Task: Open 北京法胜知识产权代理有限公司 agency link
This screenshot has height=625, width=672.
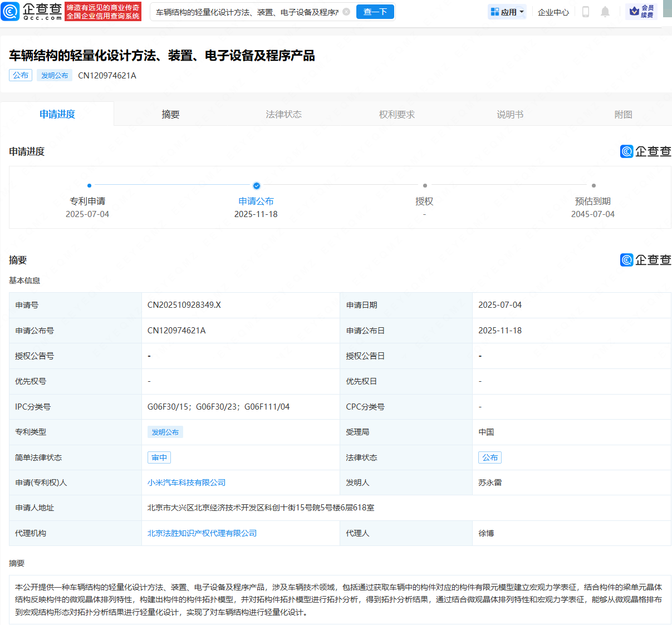Action: point(202,533)
